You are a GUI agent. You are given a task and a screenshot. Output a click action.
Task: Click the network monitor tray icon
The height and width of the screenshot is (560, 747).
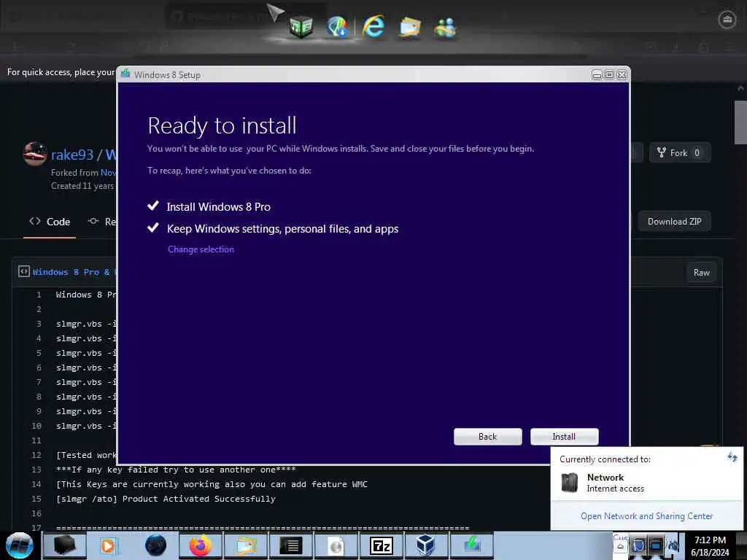pos(656,545)
